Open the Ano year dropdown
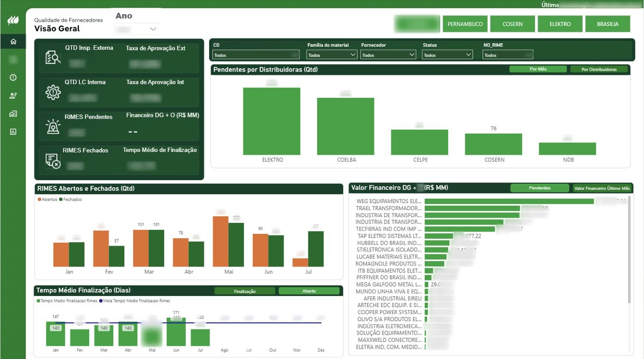This screenshot has width=644, height=359. [137, 29]
